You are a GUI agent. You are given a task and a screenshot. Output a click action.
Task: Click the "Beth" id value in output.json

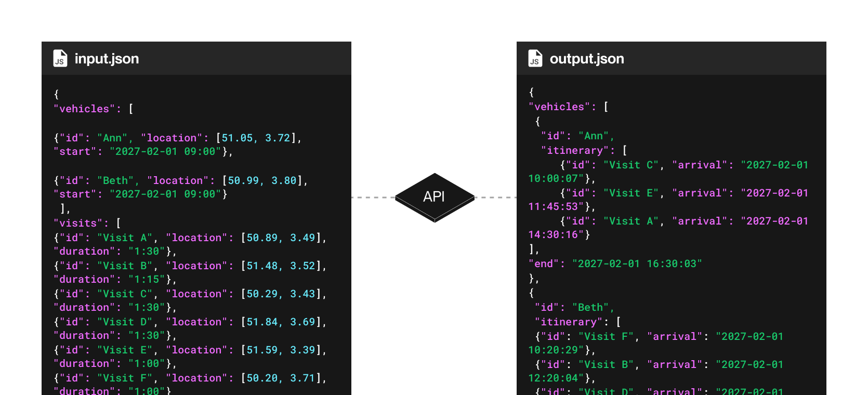pyautogui.click(x=590, y=307)
